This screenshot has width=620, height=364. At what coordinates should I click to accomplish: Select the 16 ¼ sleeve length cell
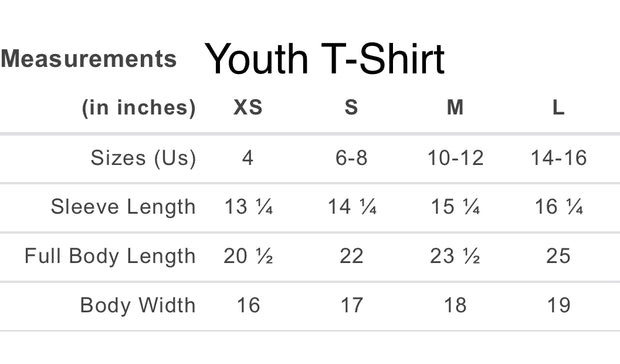point(559,207)
